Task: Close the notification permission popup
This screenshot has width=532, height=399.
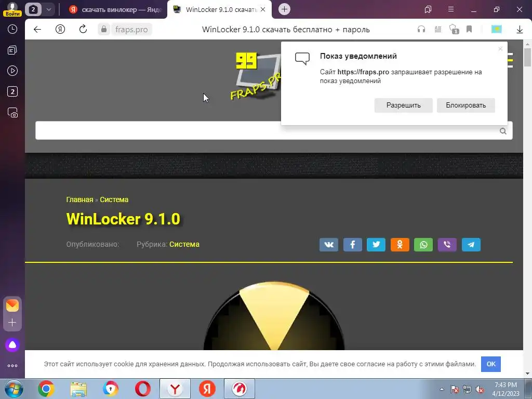Action: (x=500, y=49)
